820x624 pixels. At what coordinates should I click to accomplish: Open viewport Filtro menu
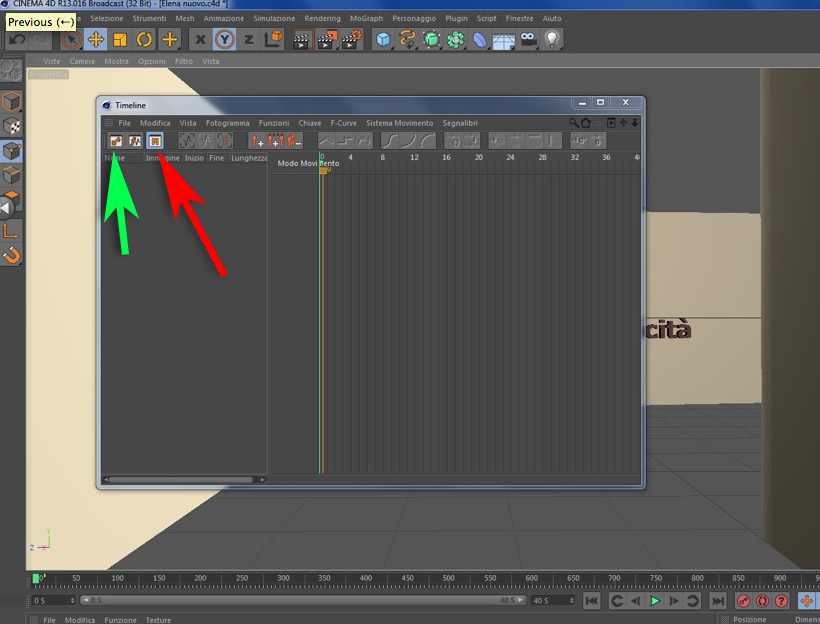click(x=184, y=61)
